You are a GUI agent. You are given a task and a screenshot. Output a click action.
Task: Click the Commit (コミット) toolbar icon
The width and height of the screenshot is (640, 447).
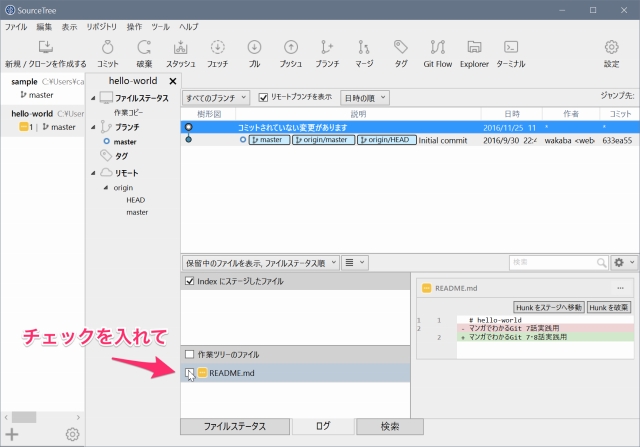pyautogui.click(x=108, y=53)
